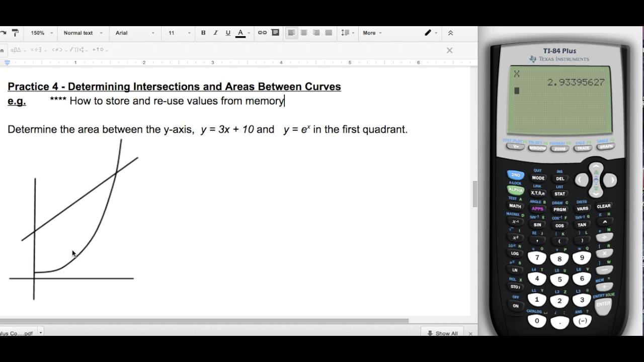Select left align
644x362 pixels.
tap(291, 33)
